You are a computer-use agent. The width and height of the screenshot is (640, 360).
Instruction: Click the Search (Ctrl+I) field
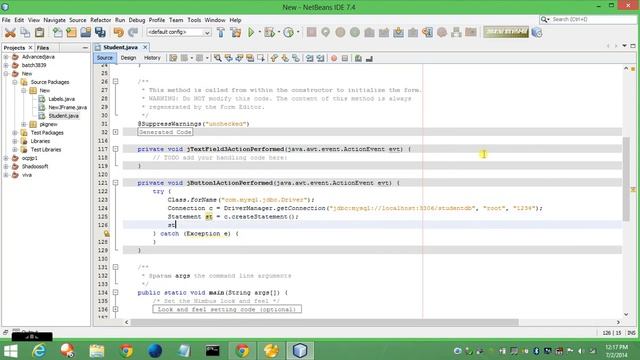[x=588, y=19]
